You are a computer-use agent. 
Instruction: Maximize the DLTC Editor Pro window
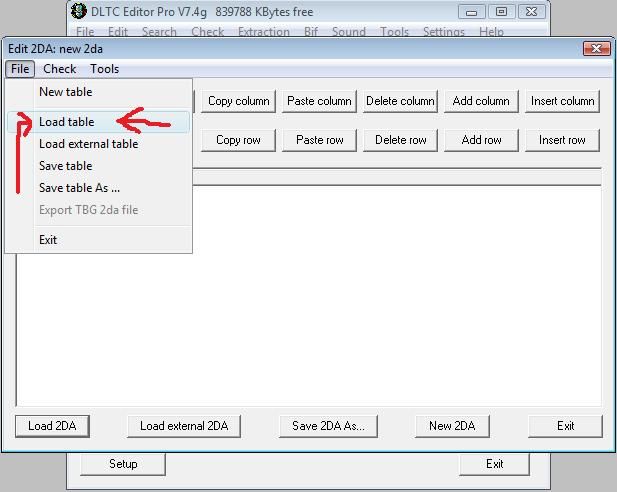click(501, 12)
